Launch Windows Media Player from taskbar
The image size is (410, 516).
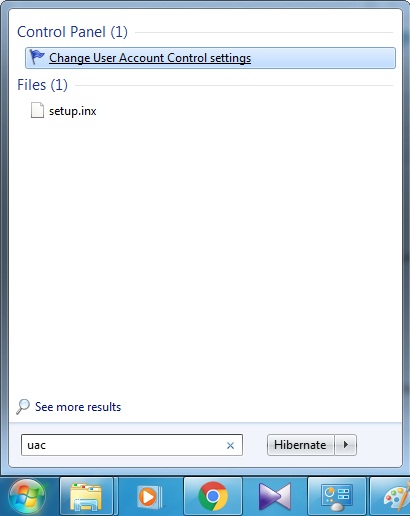[x=149, y=497]
